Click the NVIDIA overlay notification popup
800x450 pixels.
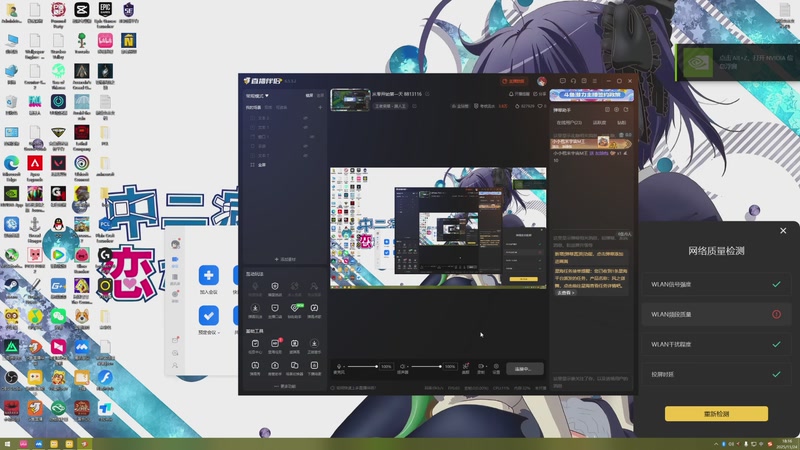click(x=738, y=62)
